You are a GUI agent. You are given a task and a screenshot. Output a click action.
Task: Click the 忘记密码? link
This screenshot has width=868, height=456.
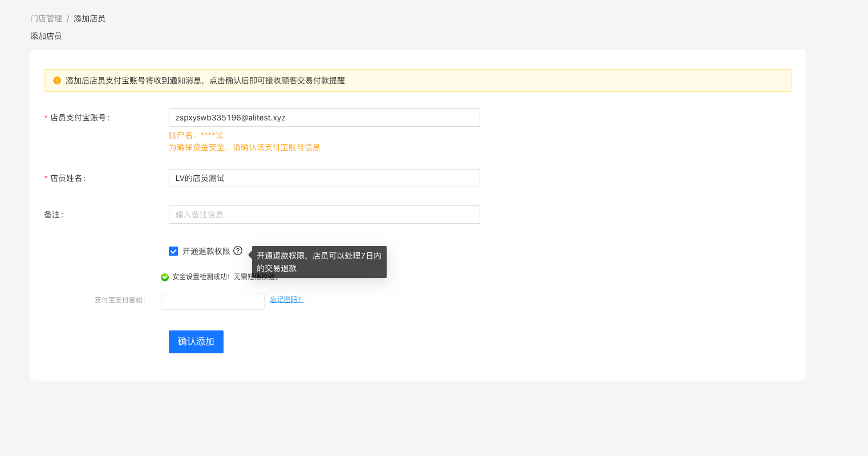[287, 300]
